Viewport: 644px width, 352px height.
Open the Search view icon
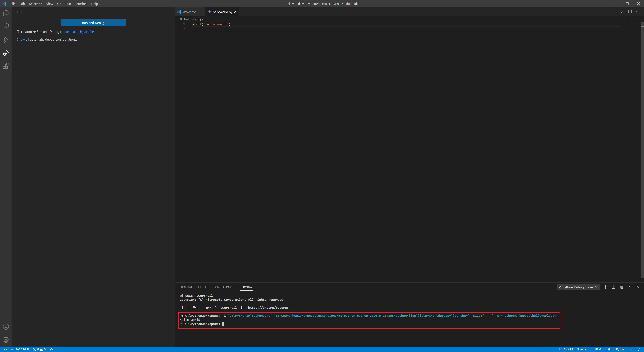6,26
